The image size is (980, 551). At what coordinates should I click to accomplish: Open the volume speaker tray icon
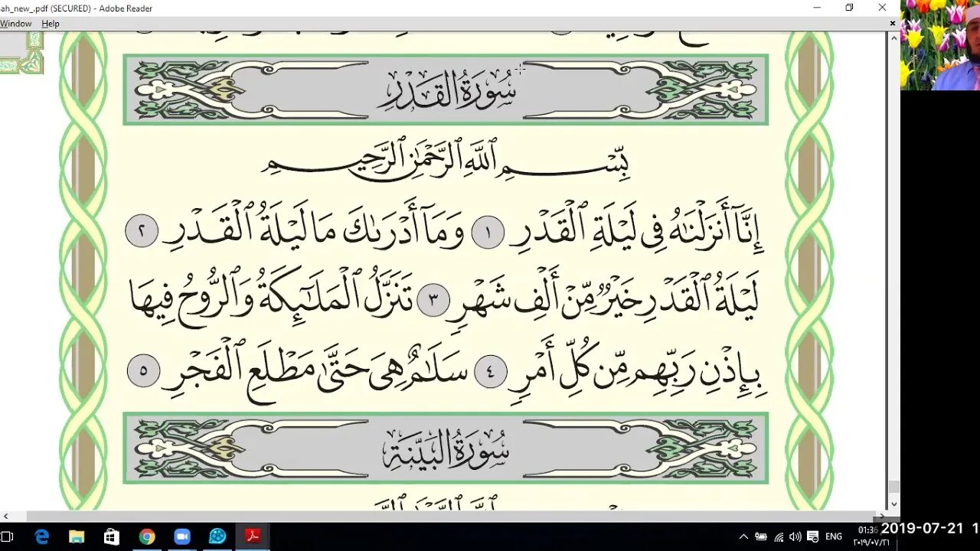[795, 537]
